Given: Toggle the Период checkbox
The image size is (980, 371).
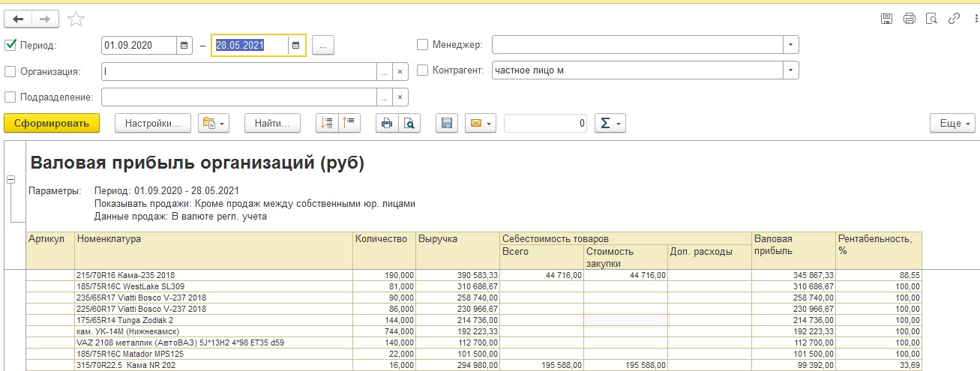Looking at the screenshot, I should 10,45.
